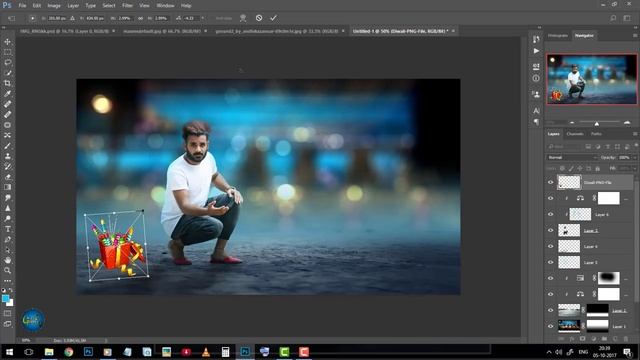Image resolution: width=640 pixels, height=360 pixels.
Task: Expand the collapsed side panel dock
Action: (x=539, y=27)
